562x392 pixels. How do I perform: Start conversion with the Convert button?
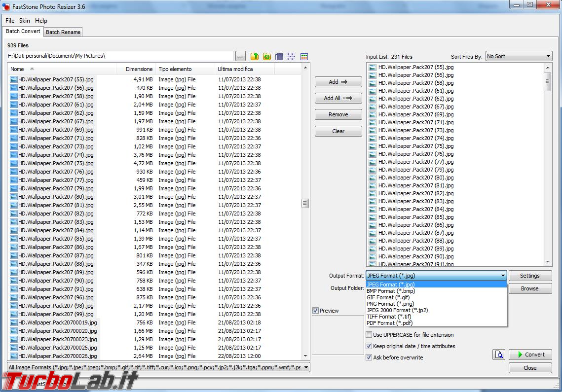coord(530,355)
